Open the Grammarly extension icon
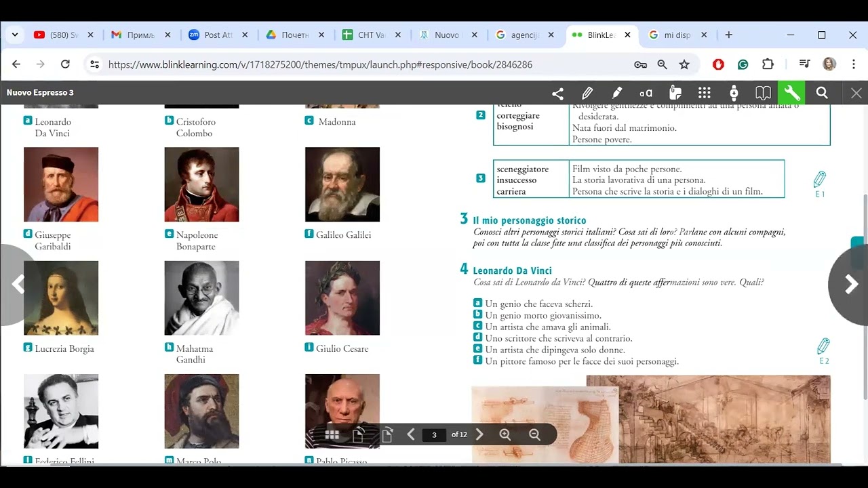Screen dimensions: 868x488 [x=743, y=64]
